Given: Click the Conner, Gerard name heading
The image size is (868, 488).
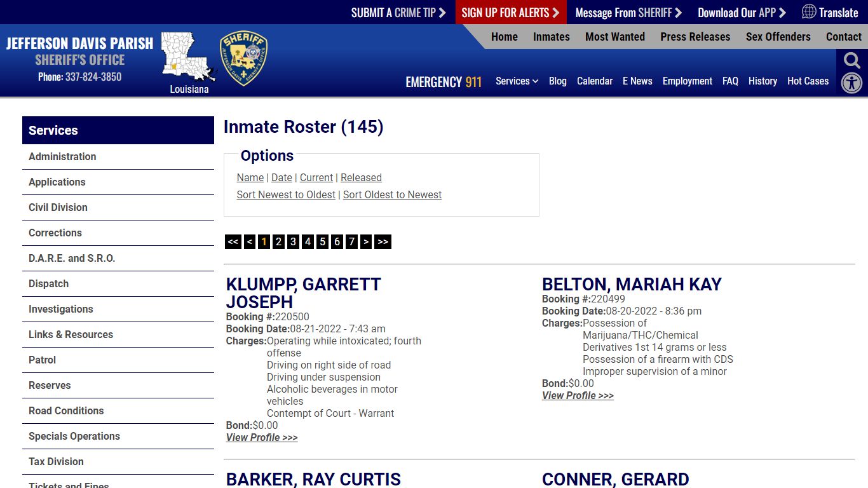Looking at the screenshot, I should [x=615, y=479].
